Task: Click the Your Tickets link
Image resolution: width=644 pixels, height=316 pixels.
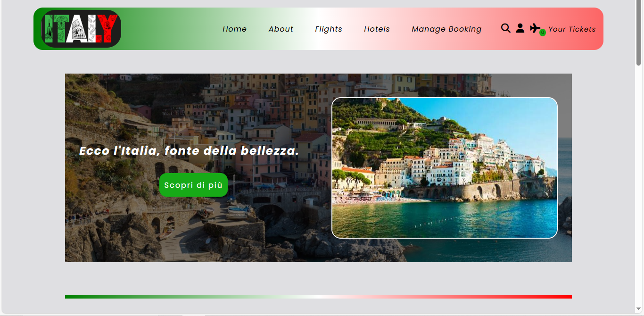Action: pyautogui.click(x=572, y=29)
